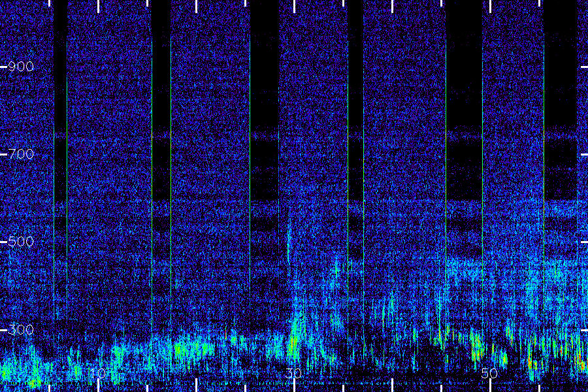Click the 700 frequency axis label
This screenshot has width=588, height=392.
click(x=21, y=154)
